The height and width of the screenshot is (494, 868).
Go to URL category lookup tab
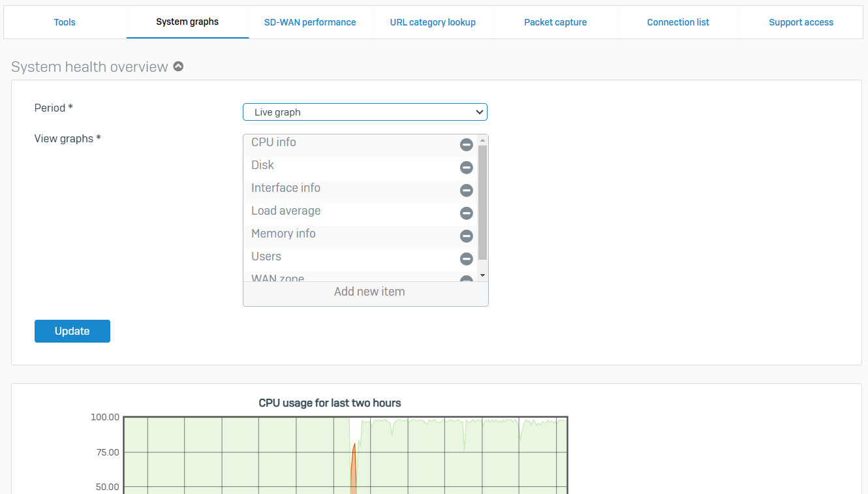433,22
